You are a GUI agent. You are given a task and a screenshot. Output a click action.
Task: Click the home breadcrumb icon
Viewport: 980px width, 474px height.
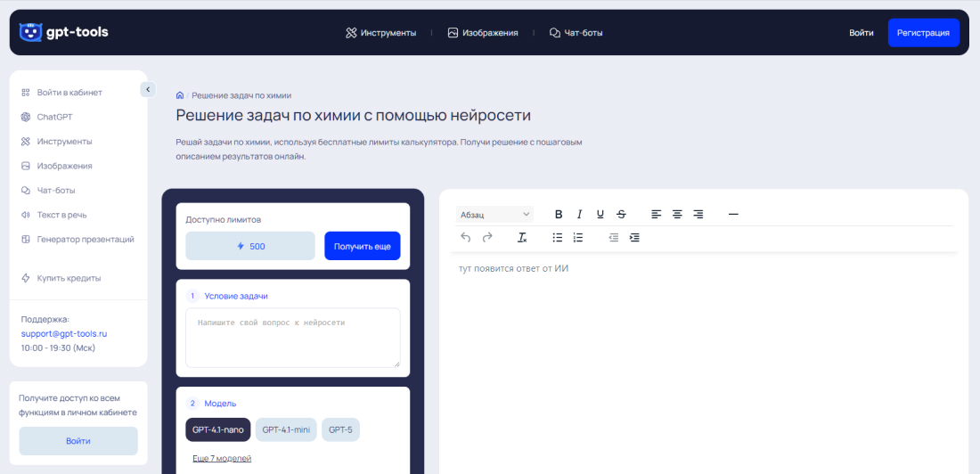tap(180, 95)
